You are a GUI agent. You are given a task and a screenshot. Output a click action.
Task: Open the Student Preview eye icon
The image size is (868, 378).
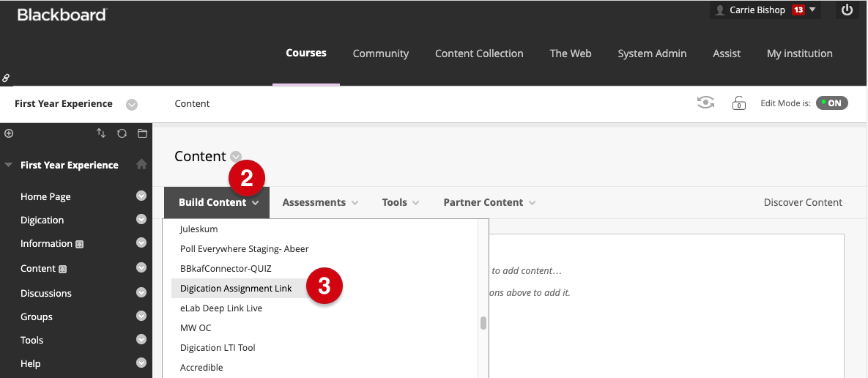click(705, 103)
